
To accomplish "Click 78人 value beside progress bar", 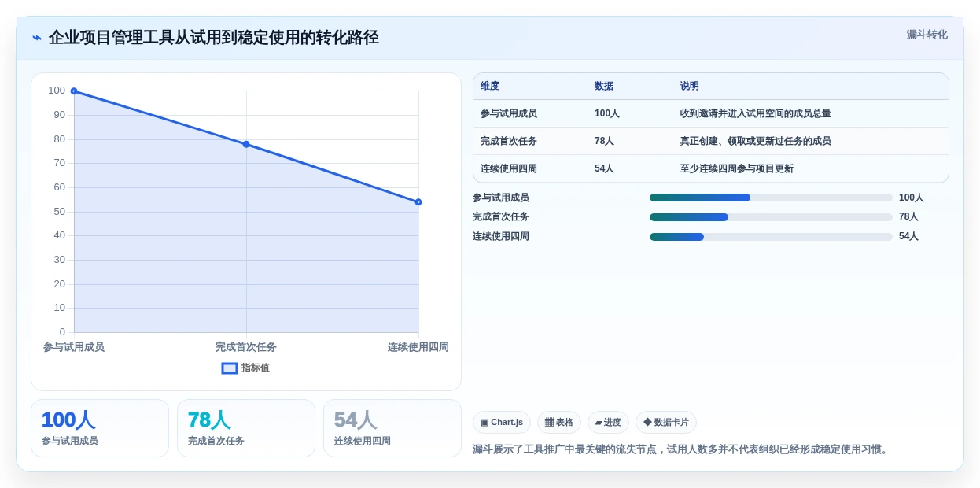I will (x=908, y=216).
